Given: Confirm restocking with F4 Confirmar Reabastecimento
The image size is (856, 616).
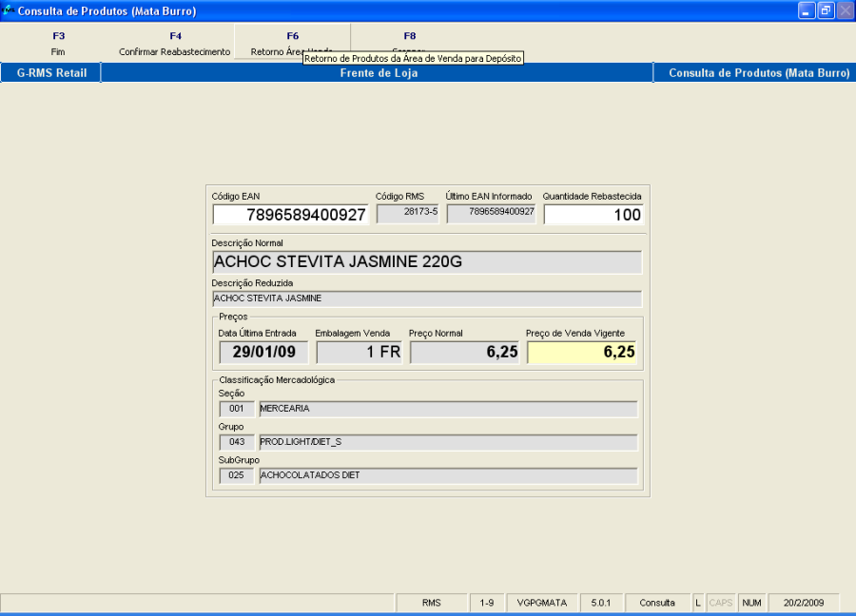Looking at the screenshot, I should 175,44.
